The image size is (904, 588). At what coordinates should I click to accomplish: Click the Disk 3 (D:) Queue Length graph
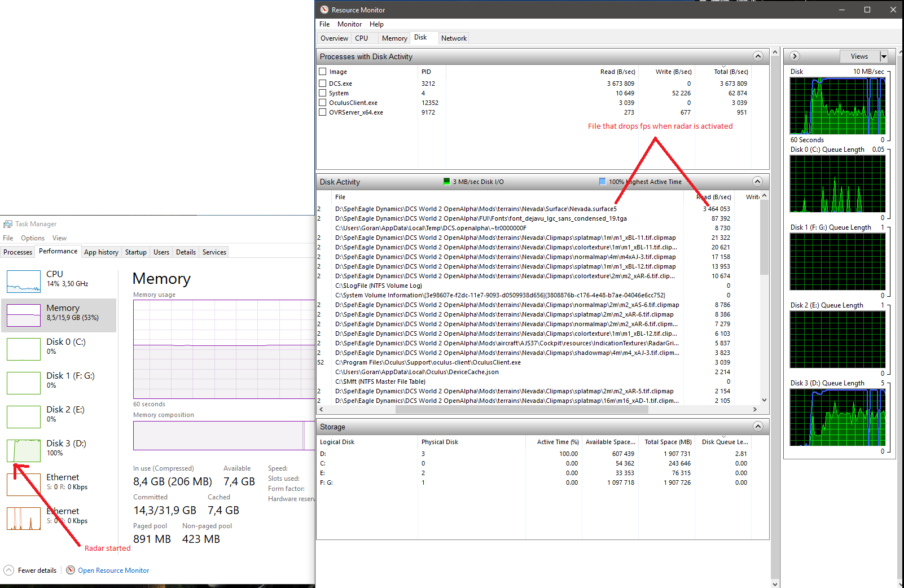837,417
